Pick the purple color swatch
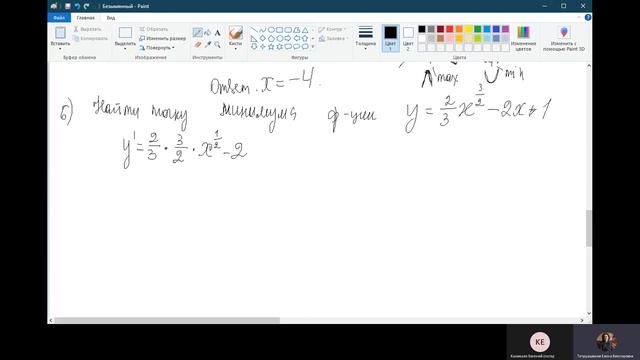 click(x=505, y=29)
